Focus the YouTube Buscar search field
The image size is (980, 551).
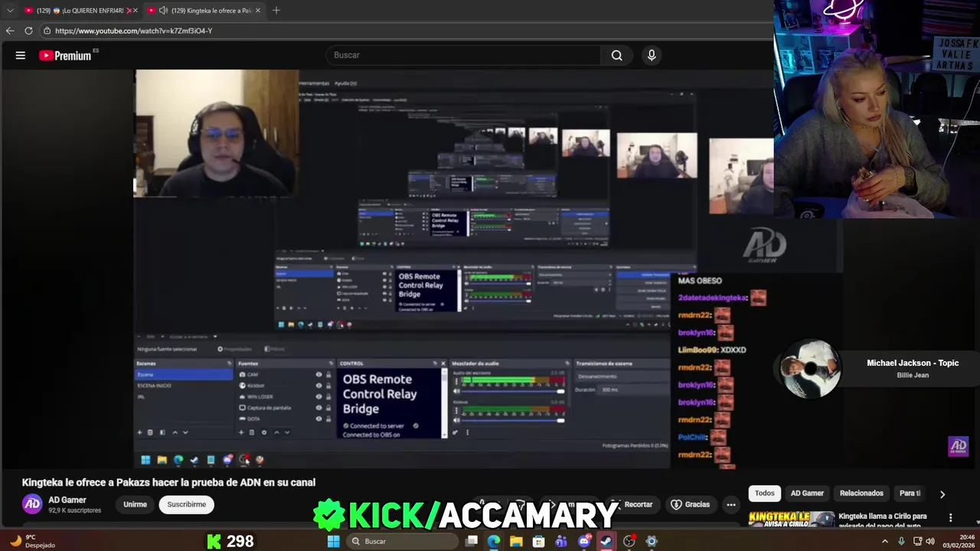(x=464, y=55)
